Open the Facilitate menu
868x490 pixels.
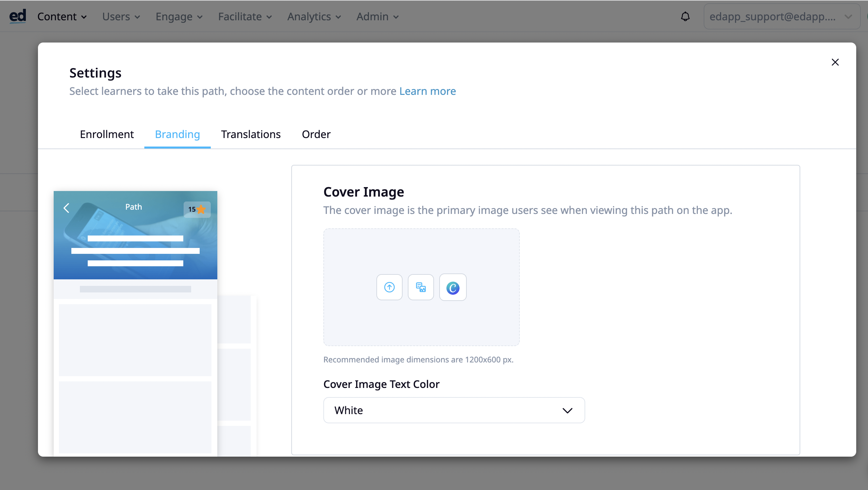pos(245,16)
